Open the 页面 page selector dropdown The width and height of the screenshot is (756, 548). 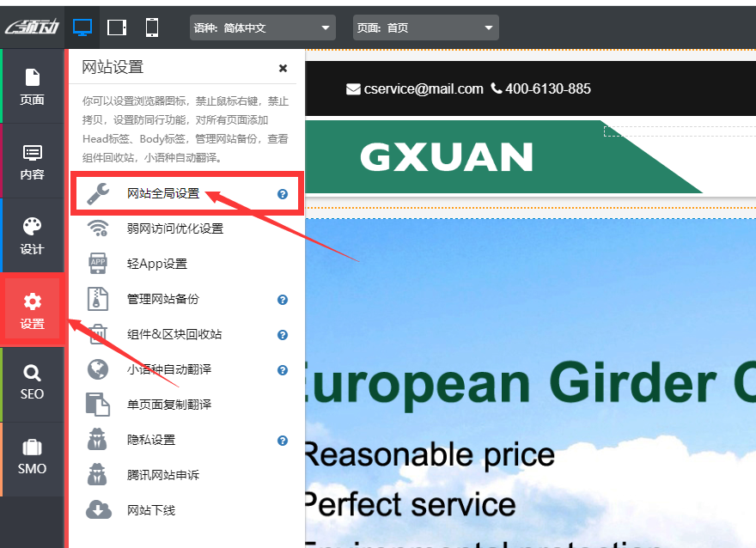point(425,27)
